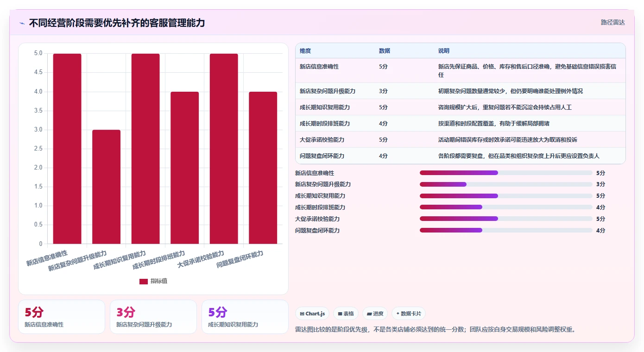Click the x-axis label 问题复盘闭环能力

(240, 260)
